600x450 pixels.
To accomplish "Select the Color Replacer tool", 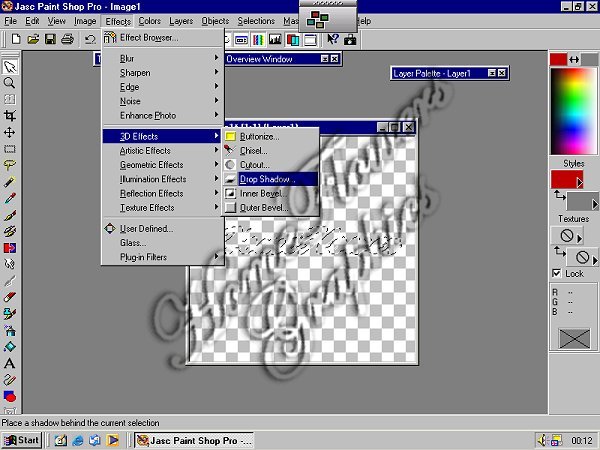I will pyautogui.click(x=10, y=248).
